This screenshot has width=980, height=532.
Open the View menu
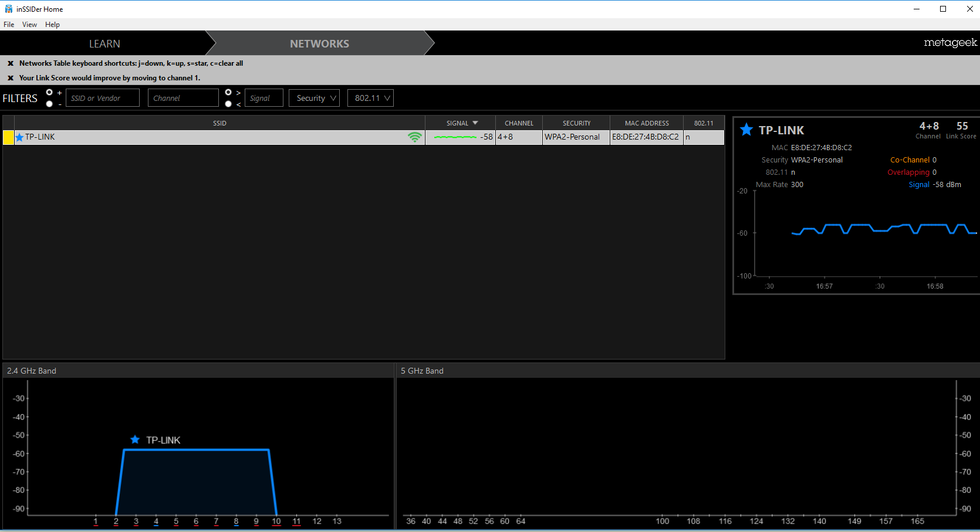[29, 25]
